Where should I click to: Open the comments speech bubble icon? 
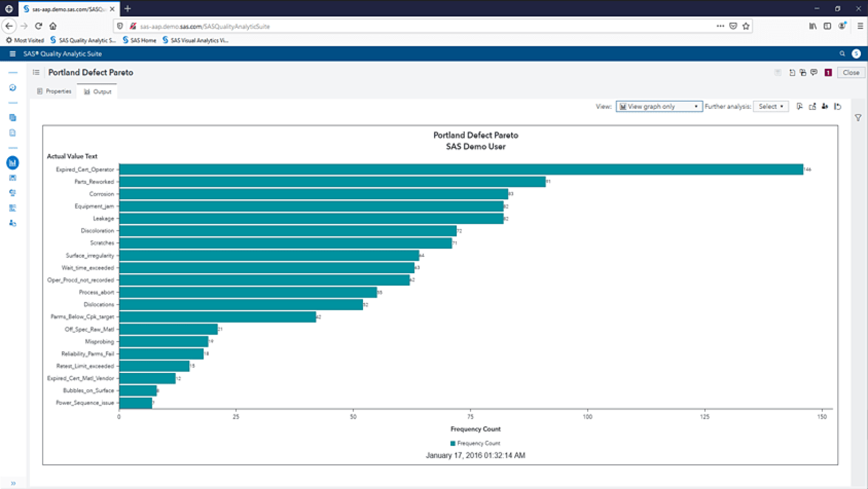click(x=814, y=72)
